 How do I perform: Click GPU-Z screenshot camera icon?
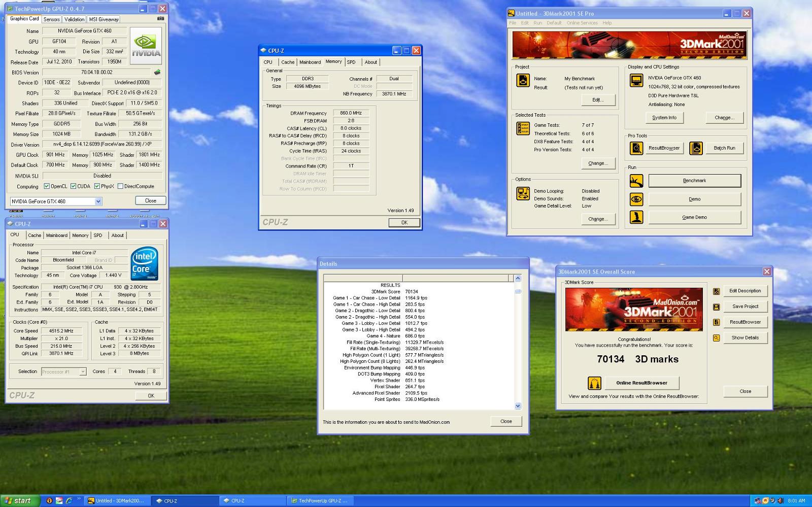[x=160, y=19]
